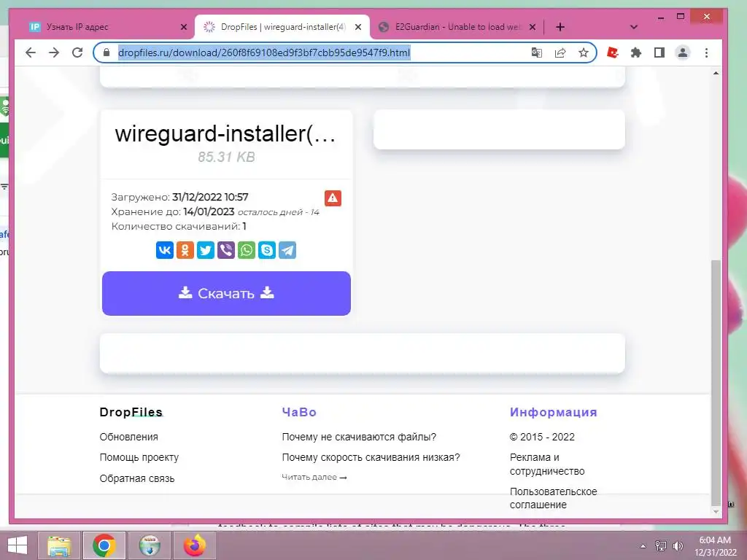Share file via Odnoklassniki icon
747x560 pixels.
[185, 250]
